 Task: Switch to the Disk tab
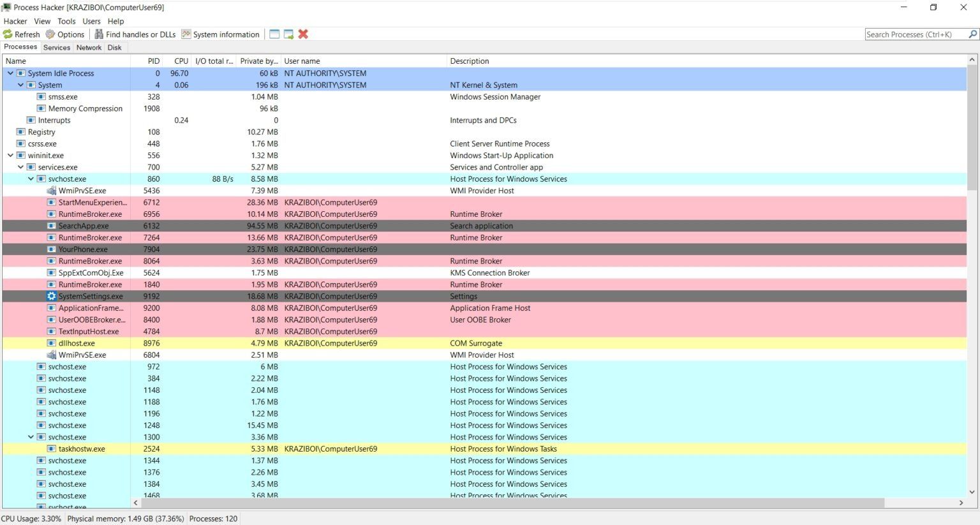tap(115, 47)
